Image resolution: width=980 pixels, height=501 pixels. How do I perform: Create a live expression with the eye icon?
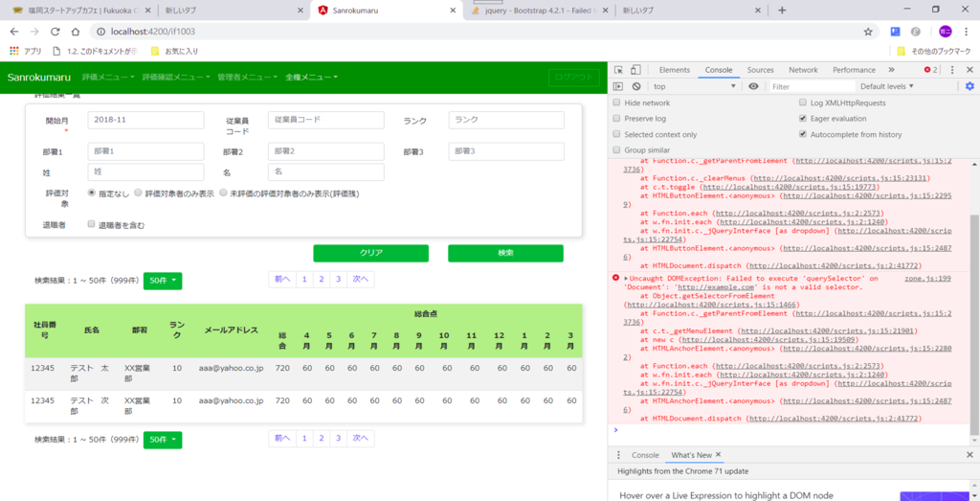753,86
